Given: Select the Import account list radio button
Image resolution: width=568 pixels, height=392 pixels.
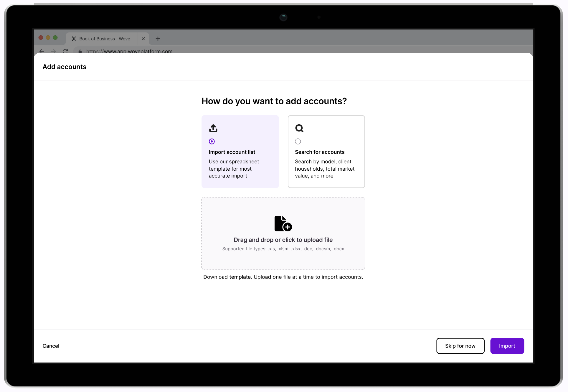Looking at the screenshot, I should coord(212,141).
